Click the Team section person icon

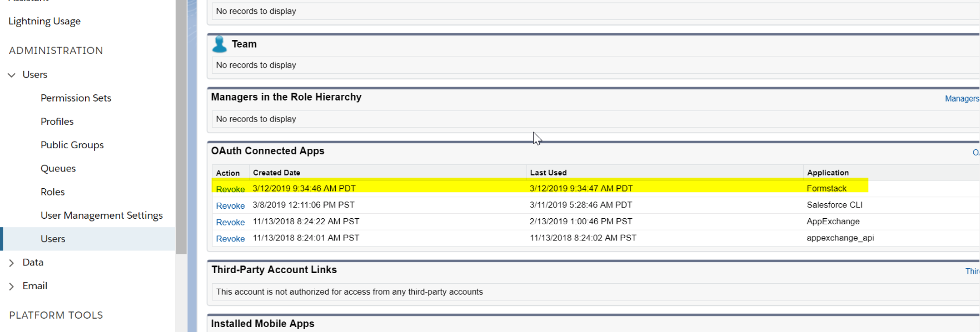pyautogui.click(x=220, y=44)
